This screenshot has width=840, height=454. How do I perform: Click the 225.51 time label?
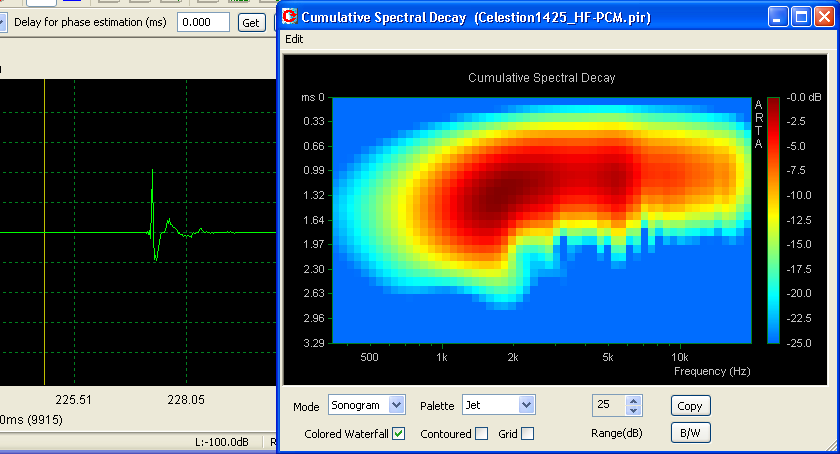click(73, 400)
